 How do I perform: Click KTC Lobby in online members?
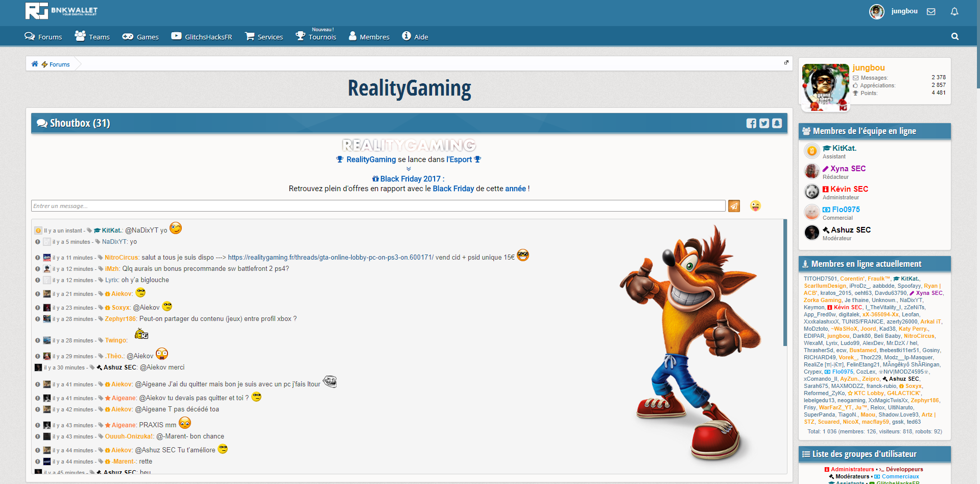coord(869,394)
